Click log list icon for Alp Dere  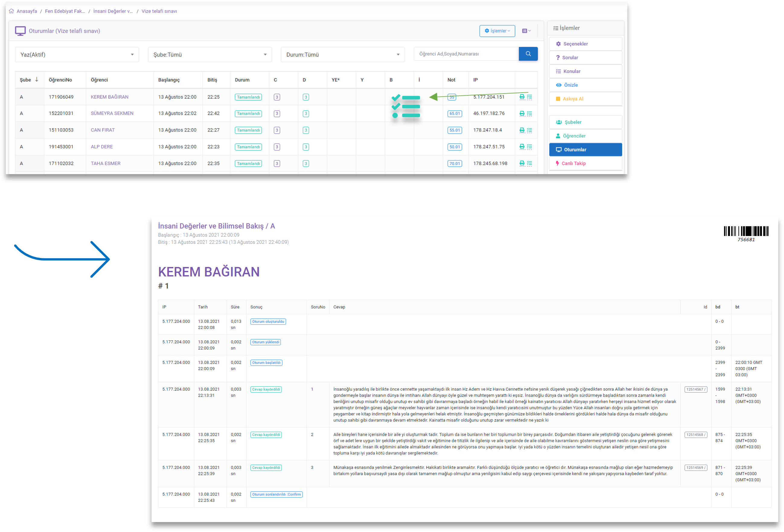pyautogui.click(x=530, y=147)
